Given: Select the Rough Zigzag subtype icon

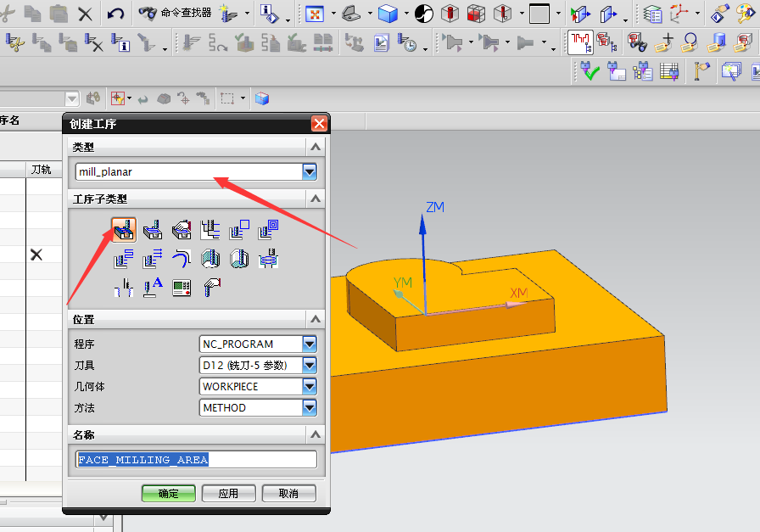Looking at the screenshot, I should tap(124, 259).
